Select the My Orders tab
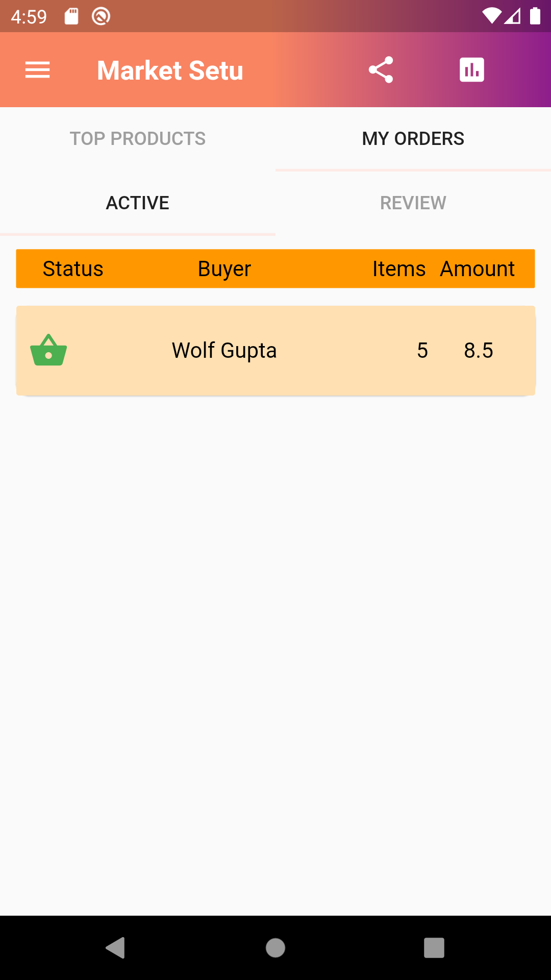551x980 pixels. [413, 139]
